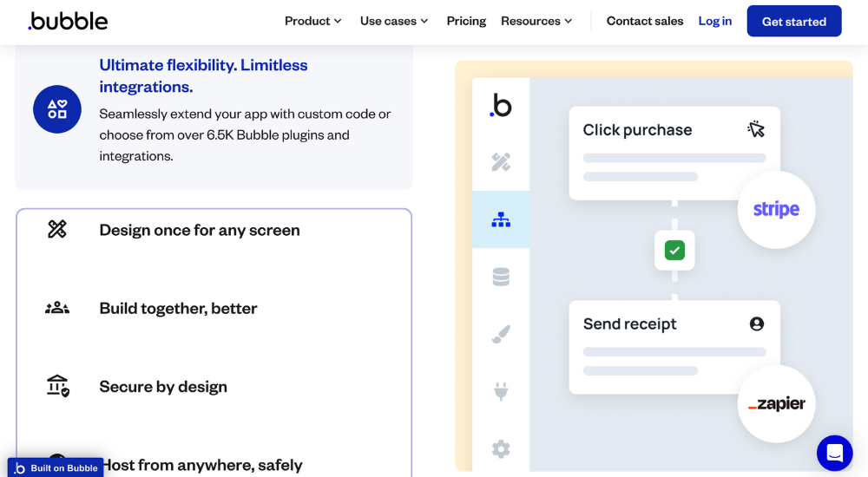Click the bank shield security icon
Viewport: 868px width, 477px height.
pyautogui.click(x=57, y=386)
